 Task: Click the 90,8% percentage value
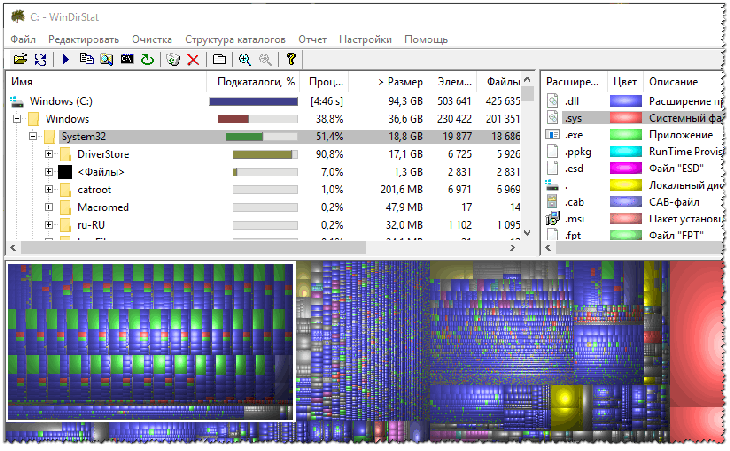[329, 154]
